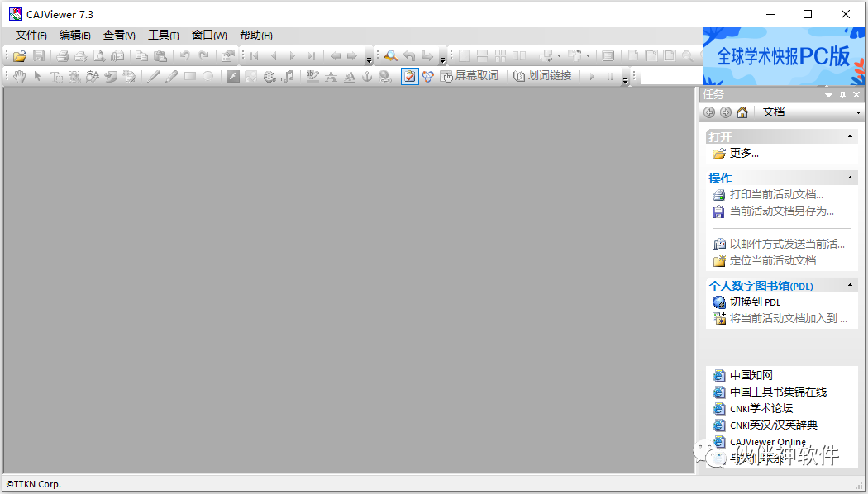The height and width of the screenshot is (494, 868).
Task: Toggle the highlighted clipboard checkmark button
Action: point(410,76)
